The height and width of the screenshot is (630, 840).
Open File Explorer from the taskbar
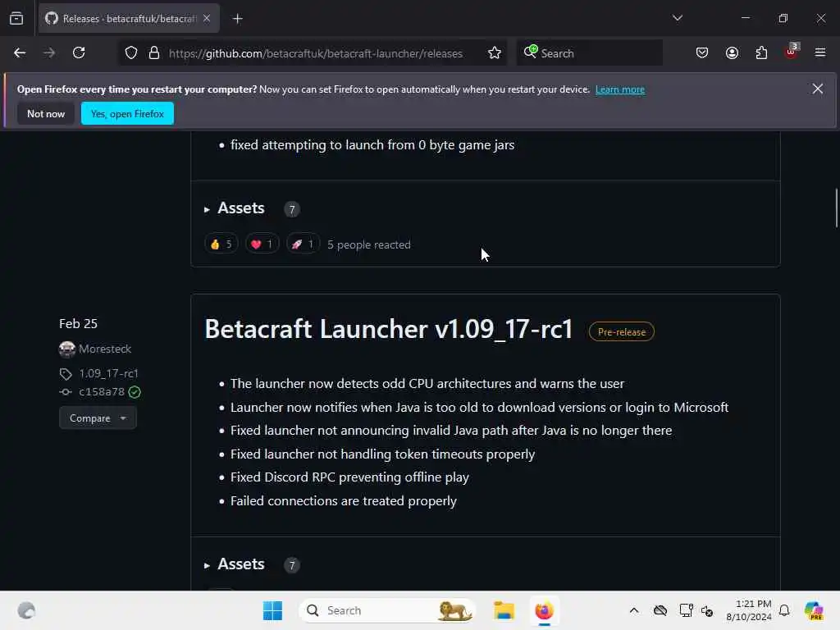pos(504,610)
